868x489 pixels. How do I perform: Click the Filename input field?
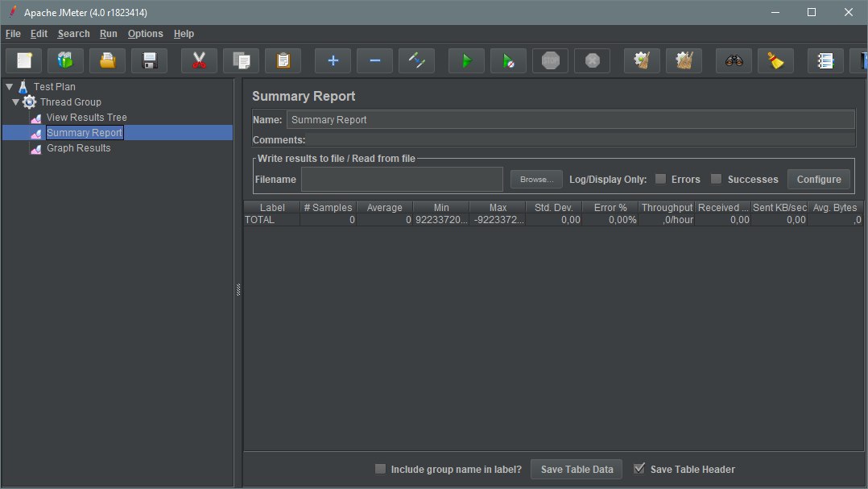402,180
